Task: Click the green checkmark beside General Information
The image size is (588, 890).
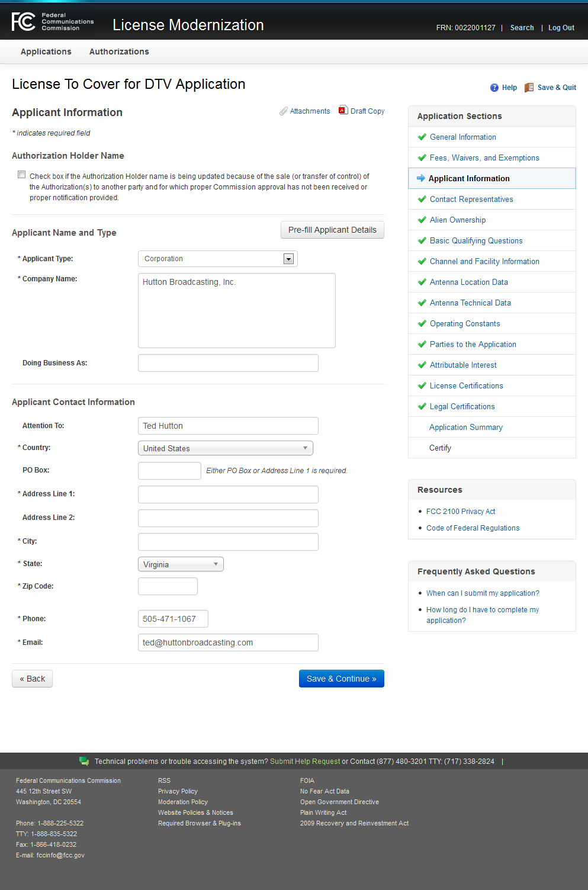Action: (x=422, y=137)
